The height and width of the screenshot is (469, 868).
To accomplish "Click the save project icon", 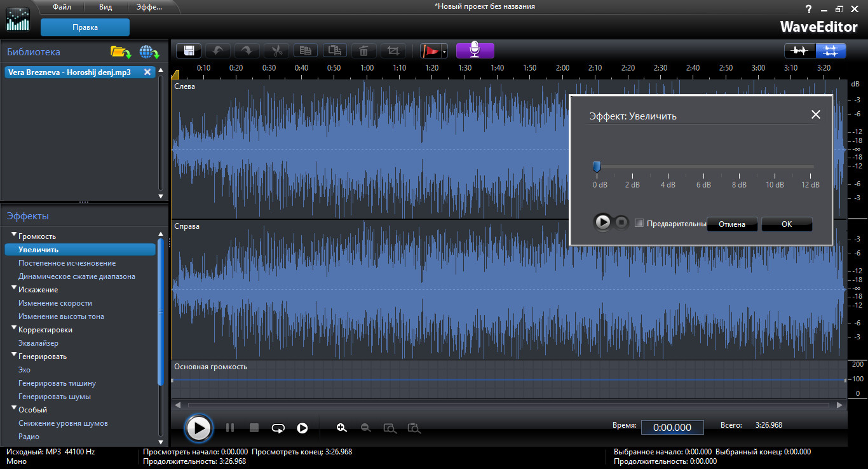I will click(x=189, y=51).
